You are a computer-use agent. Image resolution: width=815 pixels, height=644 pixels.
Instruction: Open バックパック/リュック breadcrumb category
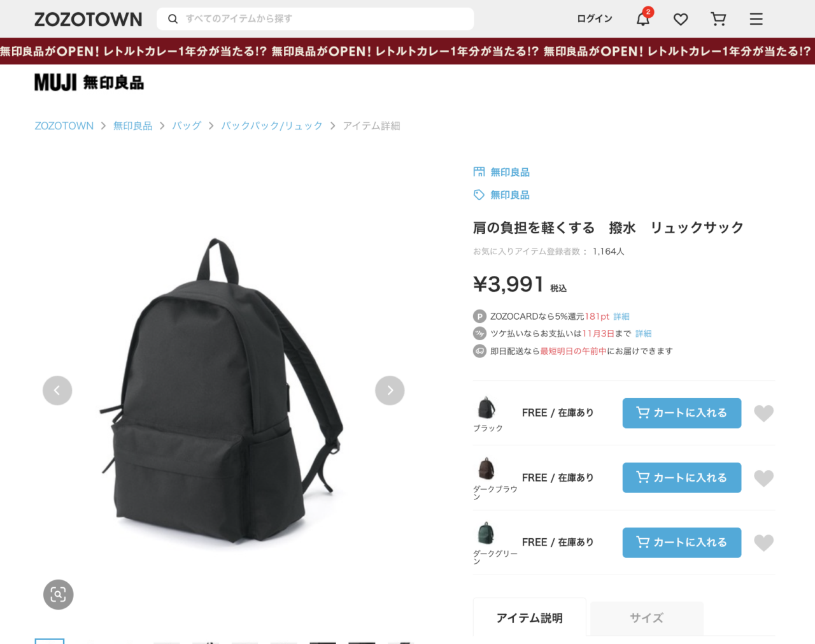[x=272, y=126]
